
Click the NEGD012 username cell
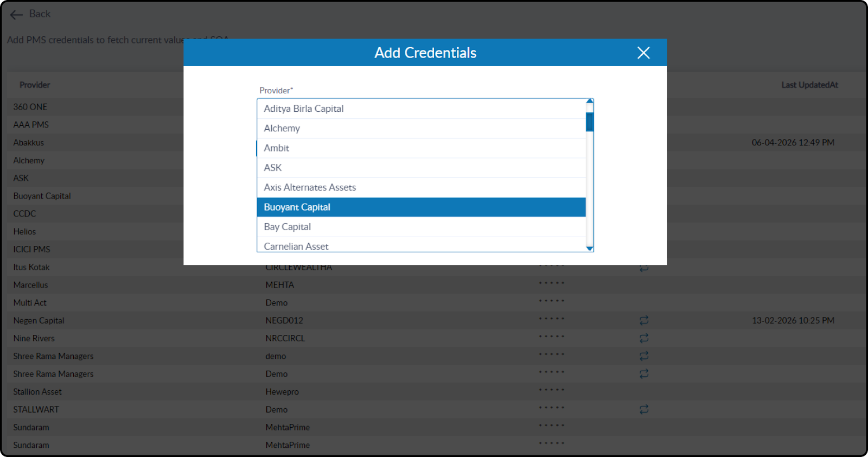(x=284, y=321)
